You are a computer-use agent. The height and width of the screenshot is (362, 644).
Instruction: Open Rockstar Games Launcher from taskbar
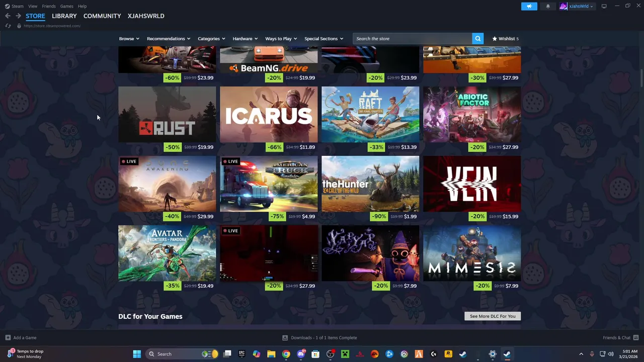click(x=448, y=354)
